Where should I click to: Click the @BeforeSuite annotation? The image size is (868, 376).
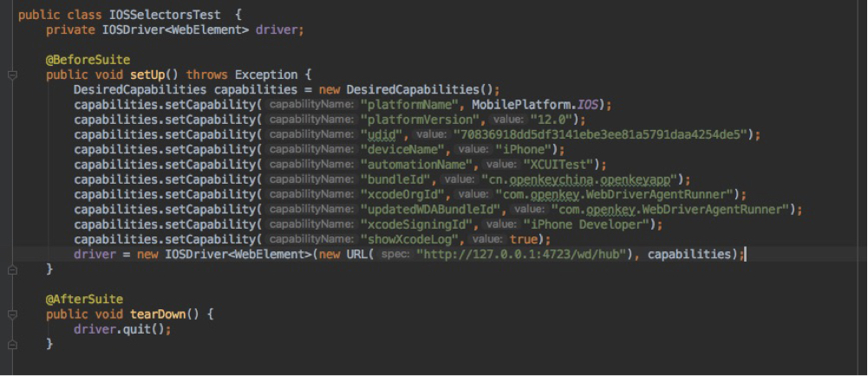88,60
